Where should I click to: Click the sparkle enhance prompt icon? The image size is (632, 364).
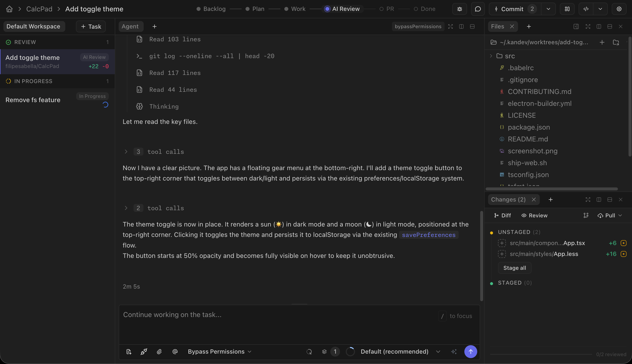tap(454, 351)
